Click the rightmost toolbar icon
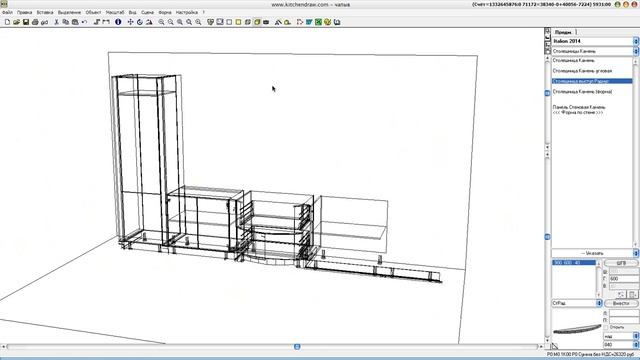The image size is (640, 360). [x=337, y=22]
